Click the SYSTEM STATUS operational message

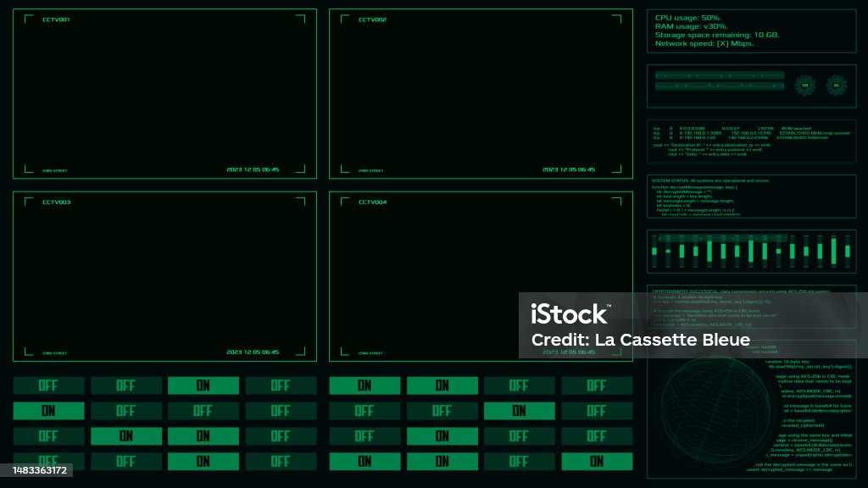point(710,180)
